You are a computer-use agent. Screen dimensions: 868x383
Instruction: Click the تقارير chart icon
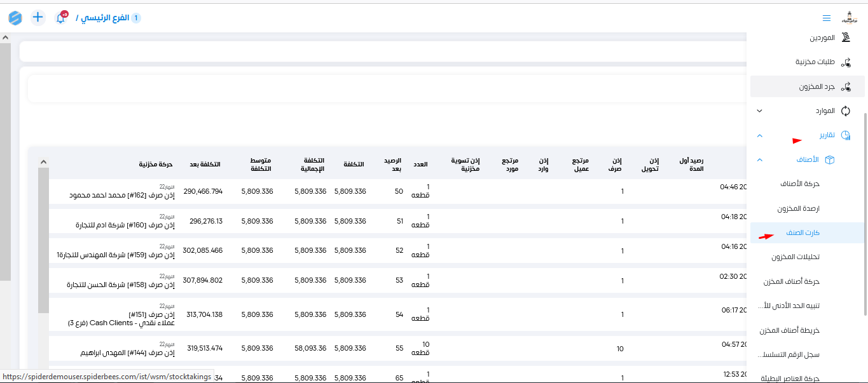846,135
